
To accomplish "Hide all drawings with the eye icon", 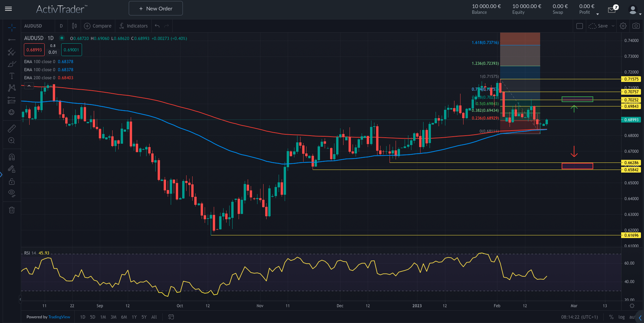I will (12, 193).
